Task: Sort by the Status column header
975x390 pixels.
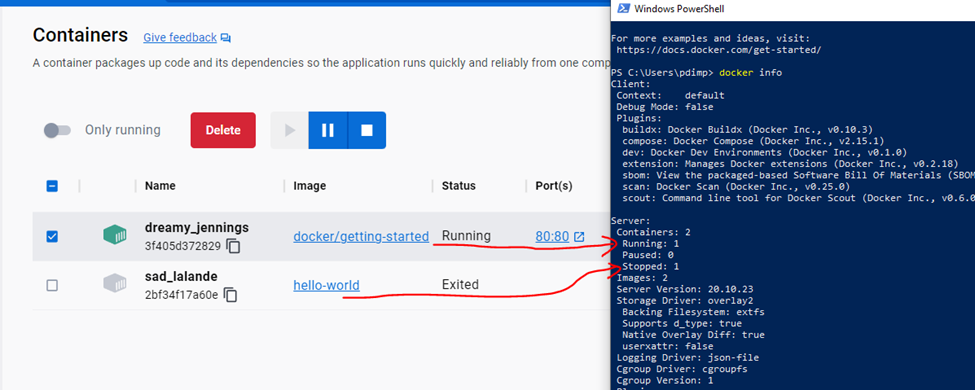Action: [458, 185]
